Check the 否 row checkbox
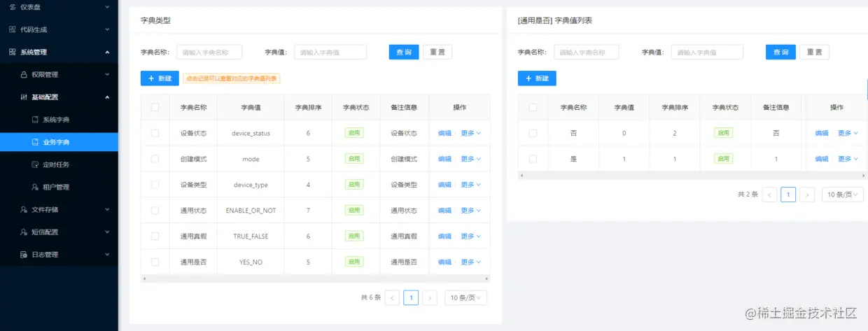 (x=533, y=133)
